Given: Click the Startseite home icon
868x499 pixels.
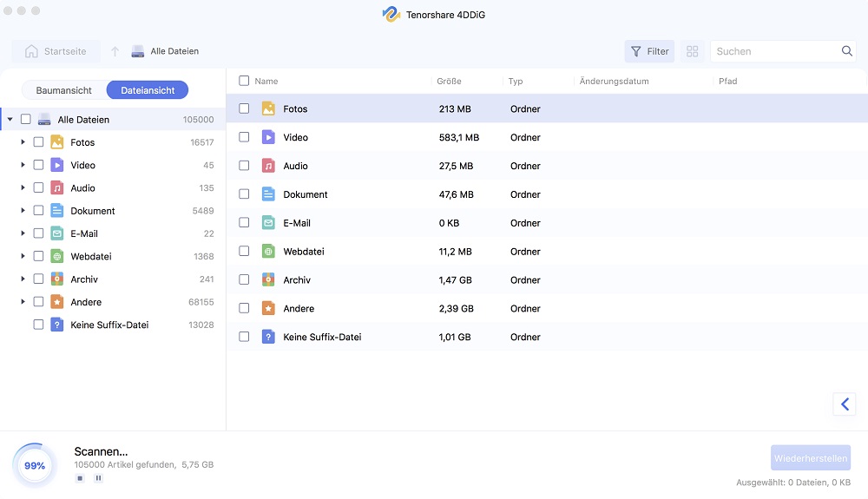Looking at the screenshot, I should coord(31,51).
